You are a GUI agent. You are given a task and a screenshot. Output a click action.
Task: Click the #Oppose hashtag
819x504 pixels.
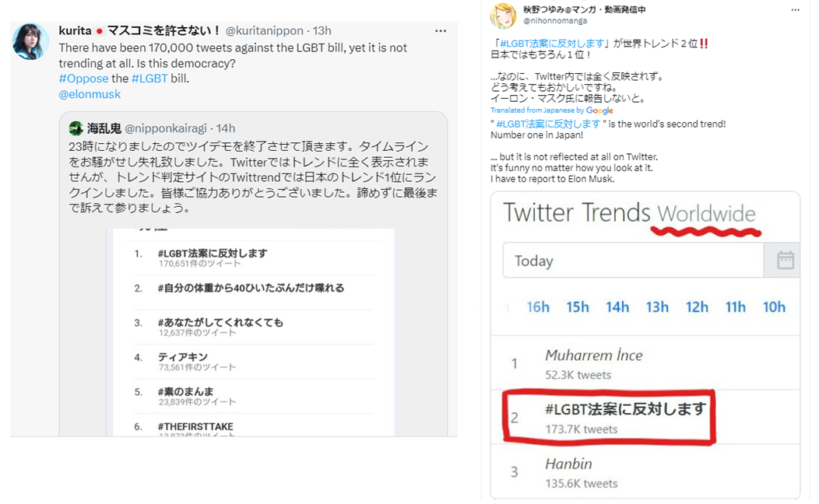pos(83,79)
